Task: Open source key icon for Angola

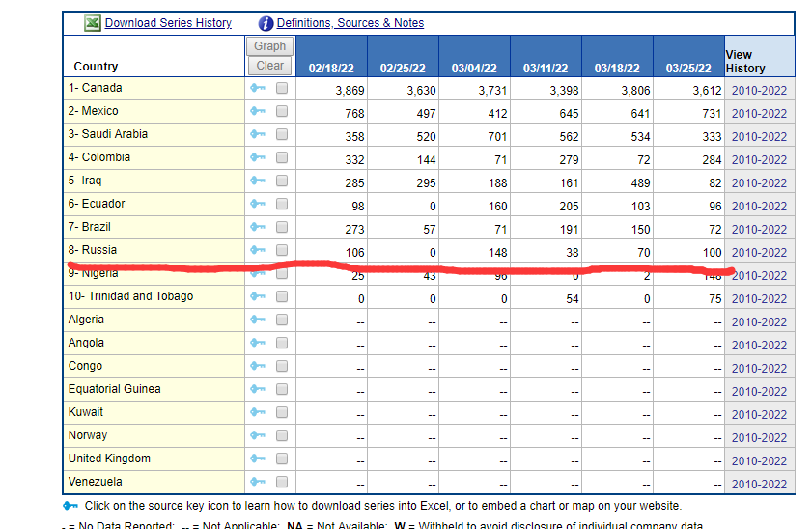Action: (258, 343)
